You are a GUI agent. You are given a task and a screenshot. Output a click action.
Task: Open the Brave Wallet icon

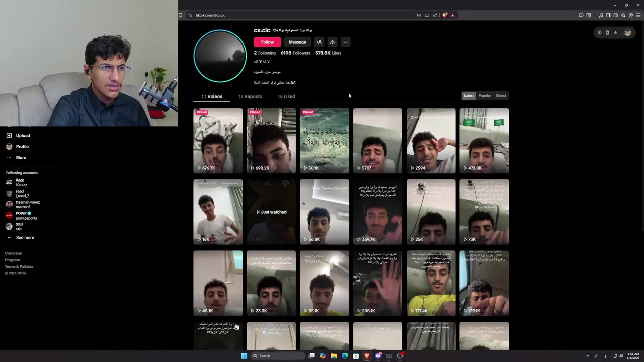click(x=616, y=15)
